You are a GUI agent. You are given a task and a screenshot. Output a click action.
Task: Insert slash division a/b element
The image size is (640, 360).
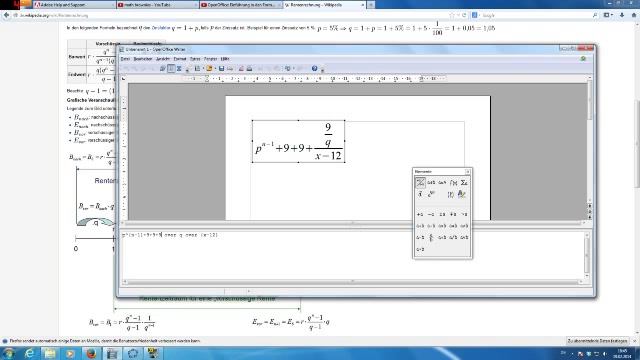[453, 238]
